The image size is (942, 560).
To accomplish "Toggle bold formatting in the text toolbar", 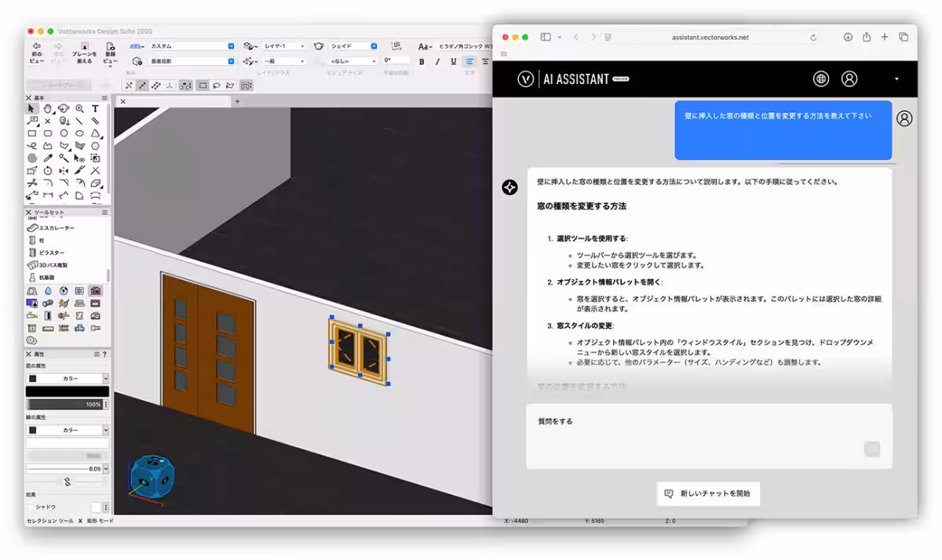I will 422,61.
